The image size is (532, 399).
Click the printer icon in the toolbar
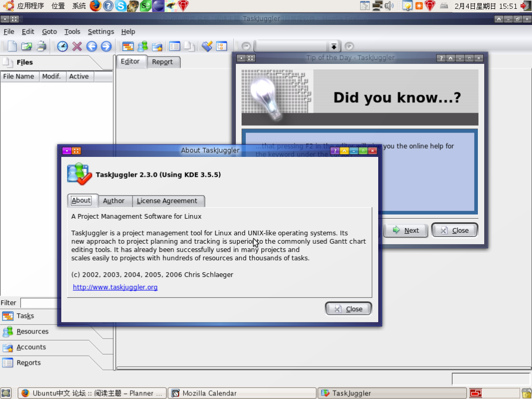[x=42, y=46]
